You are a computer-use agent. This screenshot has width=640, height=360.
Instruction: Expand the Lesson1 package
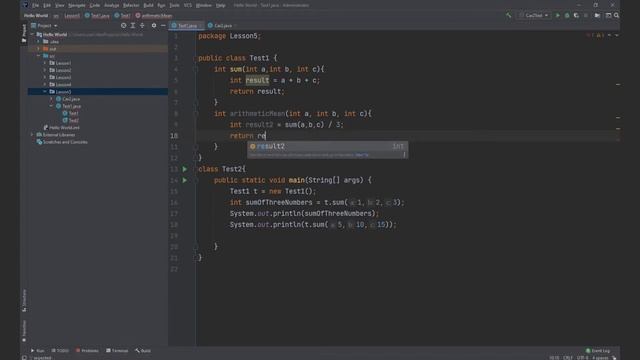tap(45, 63)
